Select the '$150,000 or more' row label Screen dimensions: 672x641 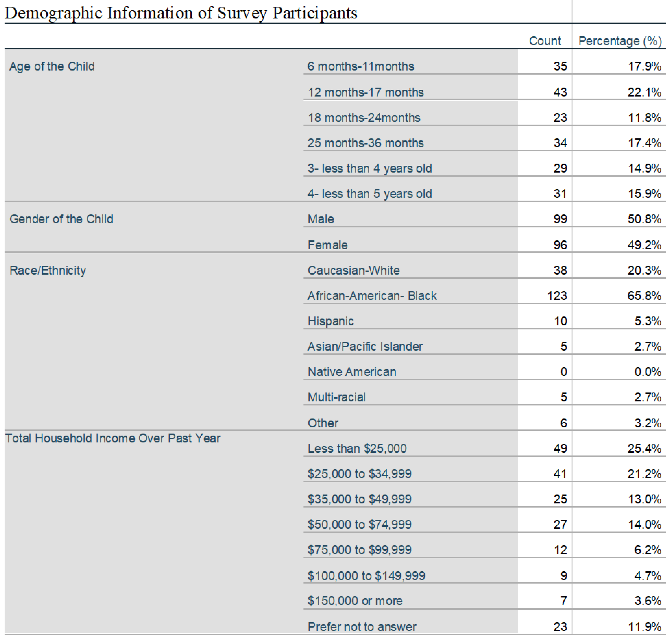355,601
